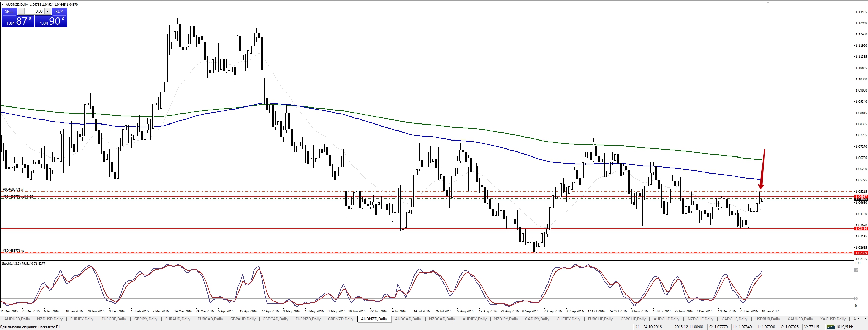Click the sell price 1.04870 panel
868x330 pixels.
(18, 21)
